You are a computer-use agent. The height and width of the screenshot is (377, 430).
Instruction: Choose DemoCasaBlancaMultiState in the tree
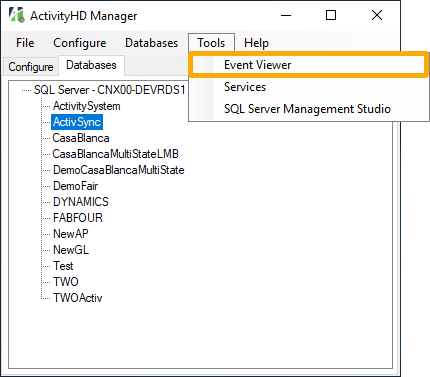[119, 170]
